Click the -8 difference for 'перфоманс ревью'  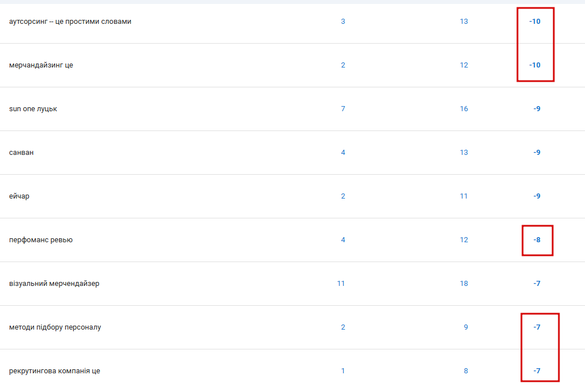pos(537,240)
